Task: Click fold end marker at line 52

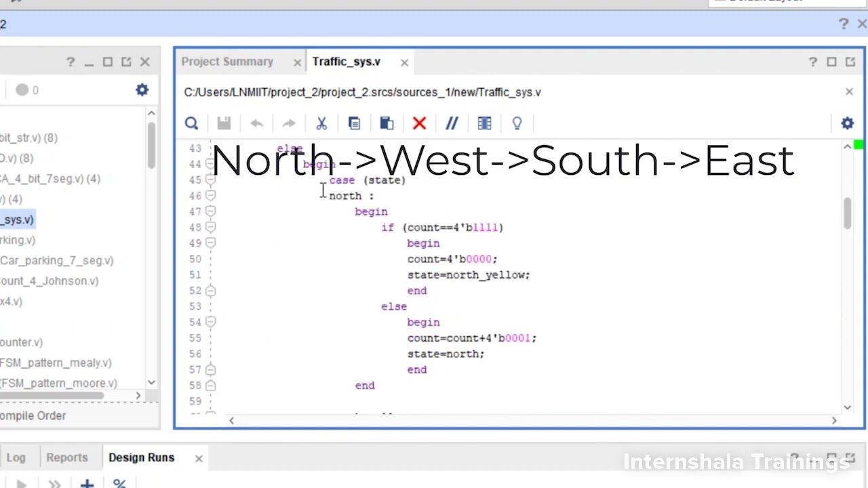Action: [210, 290]
